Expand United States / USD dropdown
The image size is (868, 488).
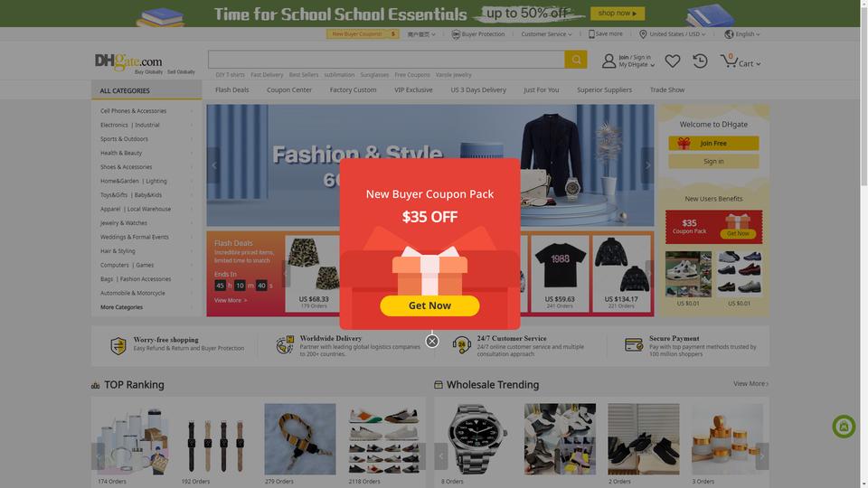point(672,34)
